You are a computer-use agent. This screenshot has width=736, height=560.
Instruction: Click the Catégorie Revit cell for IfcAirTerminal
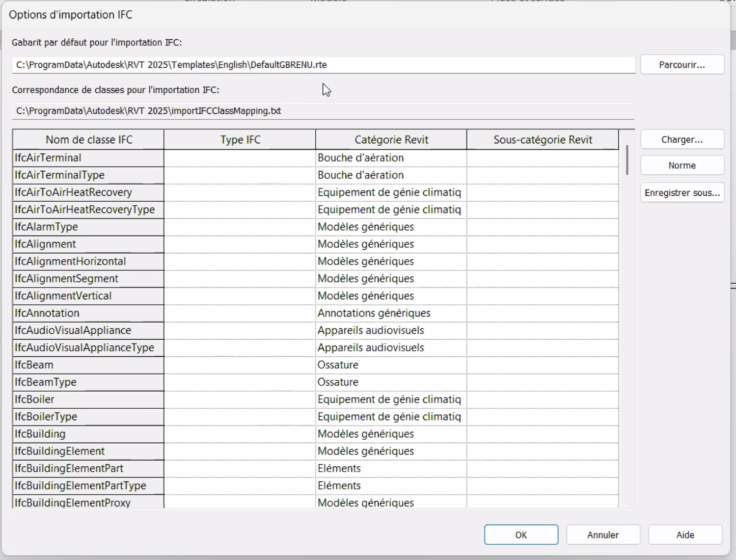click(x=390, y=158)
